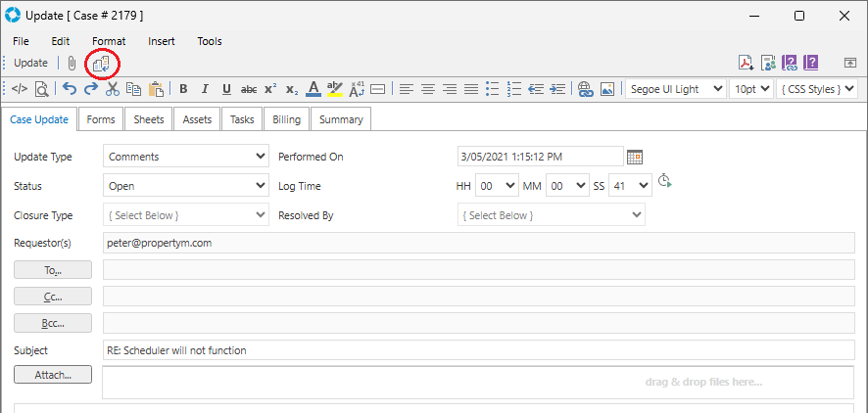Click the paperclip attachment icon in toolbar
Image resolution: width=868 pixels, height=413 pixels.
pos(72,63)
